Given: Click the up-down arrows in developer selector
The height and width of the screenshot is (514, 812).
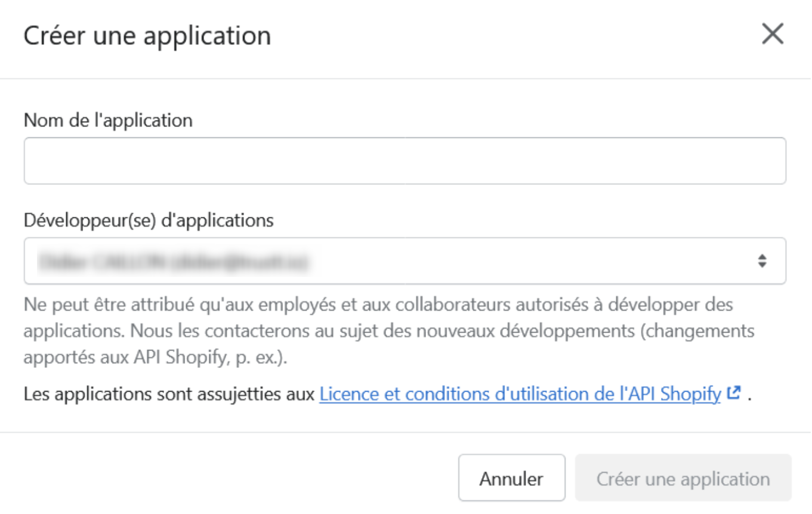Looking at the screenshot, I should click(762, 261).
